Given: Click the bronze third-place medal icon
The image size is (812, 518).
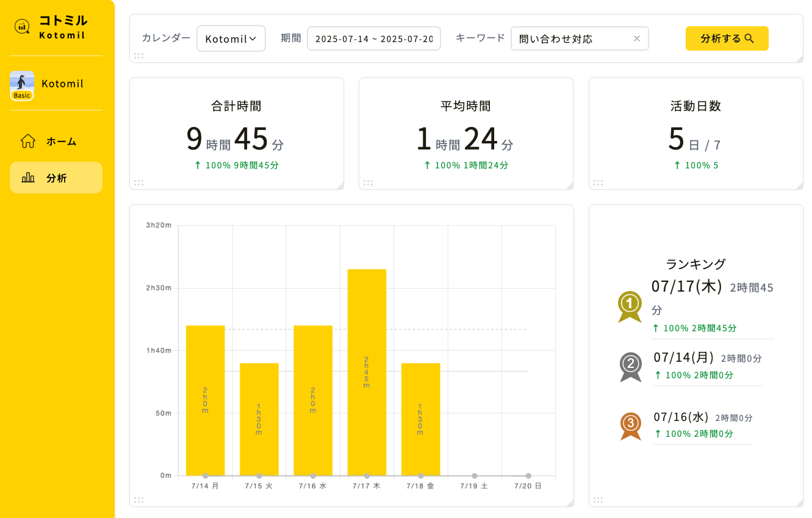Looking at the screenshot, I should tap(631, 426).
